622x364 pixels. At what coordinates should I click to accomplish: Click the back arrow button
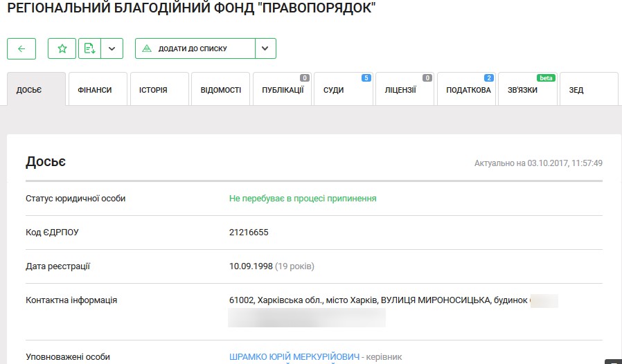[x=21, y=48]
